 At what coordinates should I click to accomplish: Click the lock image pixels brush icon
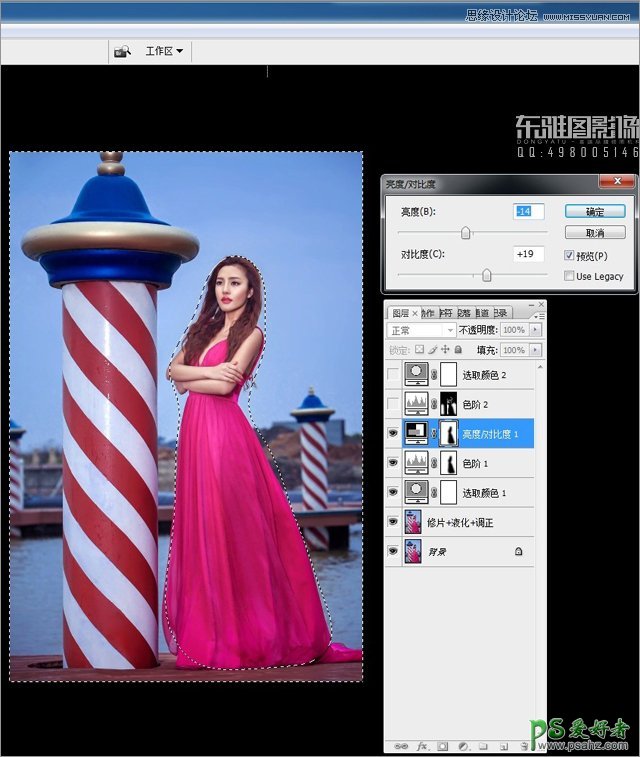tap(432, 350)
